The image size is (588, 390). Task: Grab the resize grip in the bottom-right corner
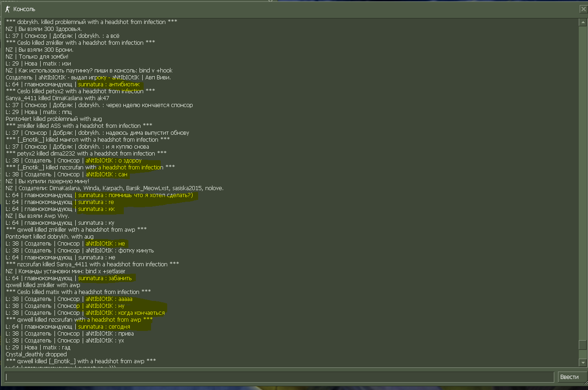(585, 387)
